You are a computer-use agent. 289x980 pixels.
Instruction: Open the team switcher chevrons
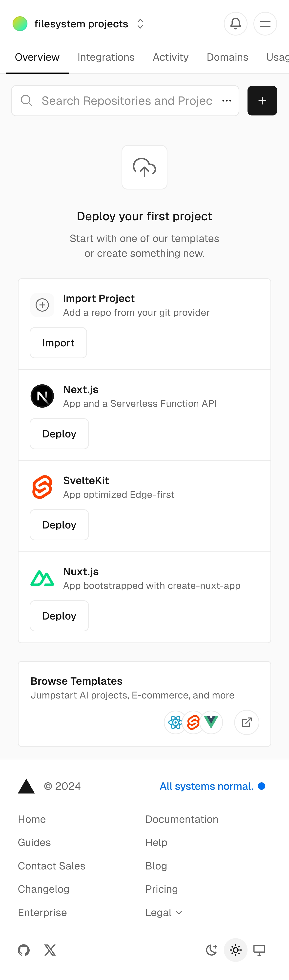point(140,24)
